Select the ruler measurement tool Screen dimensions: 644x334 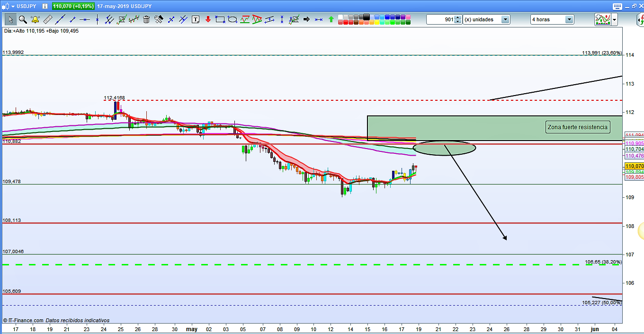pyautogui.click(x=47, y=19)
